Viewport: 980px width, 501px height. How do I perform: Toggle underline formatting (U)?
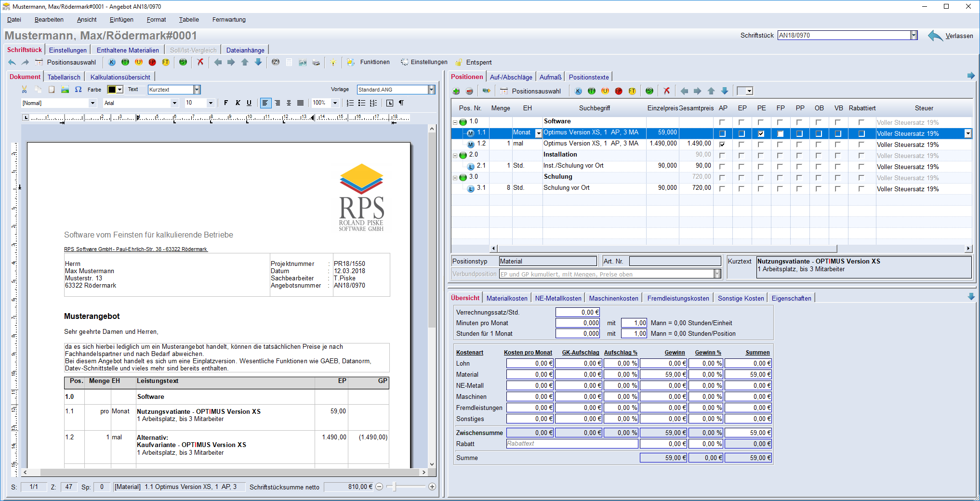tap(249, 103)
